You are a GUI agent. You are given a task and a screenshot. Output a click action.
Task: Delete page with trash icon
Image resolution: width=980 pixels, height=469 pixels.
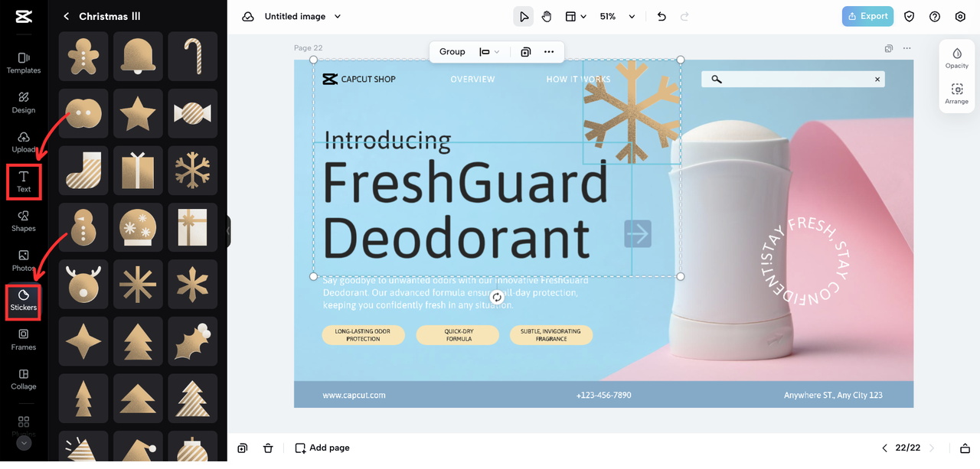pos(268,448)
